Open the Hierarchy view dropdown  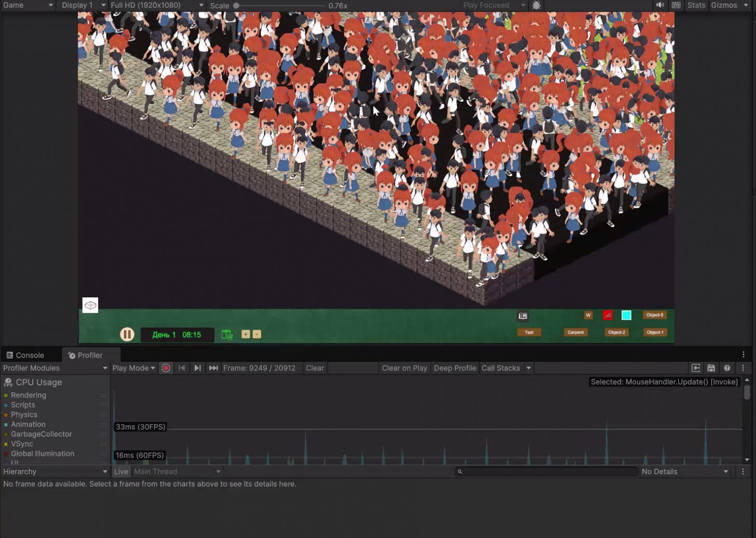pos(55,472)
